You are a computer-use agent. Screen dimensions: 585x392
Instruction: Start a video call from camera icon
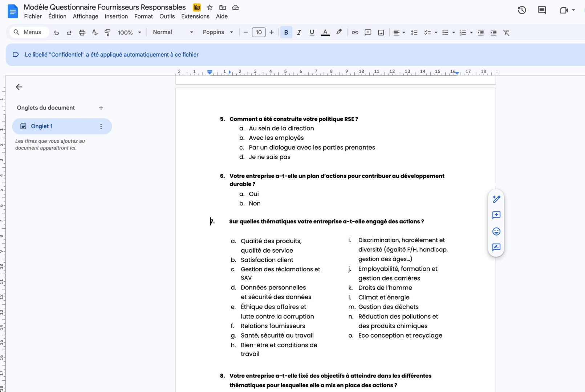pos(564,10)
